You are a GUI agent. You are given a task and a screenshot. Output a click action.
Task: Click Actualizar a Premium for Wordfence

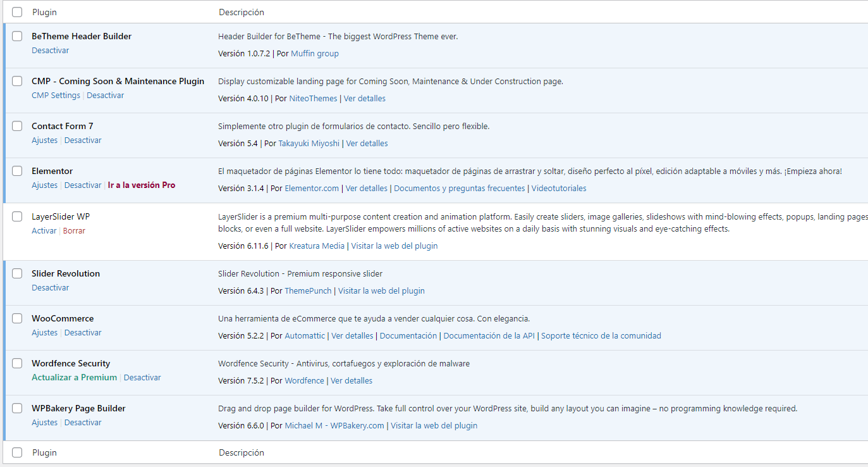tap(75, 378)
